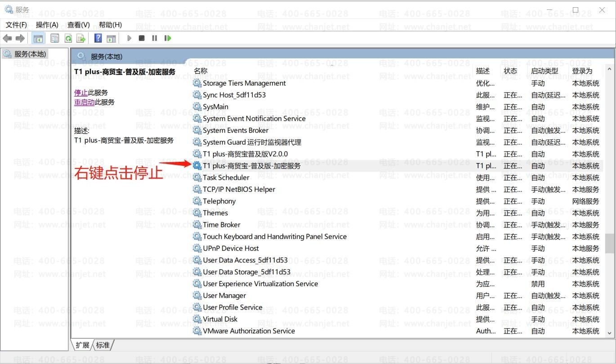The width and height of the screenshot is (616, 364).
Task: Click the Export List toolbar icon
Action: [81, 39]
